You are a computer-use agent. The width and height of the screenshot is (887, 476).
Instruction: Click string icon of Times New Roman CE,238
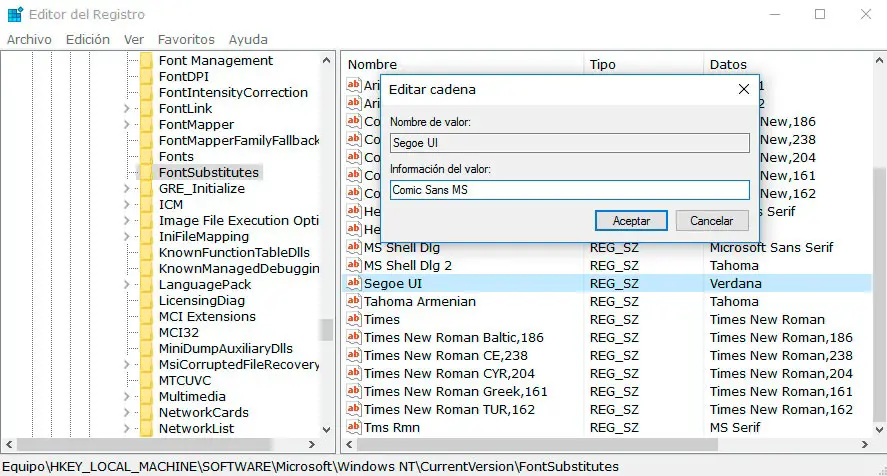click(354, 355)
